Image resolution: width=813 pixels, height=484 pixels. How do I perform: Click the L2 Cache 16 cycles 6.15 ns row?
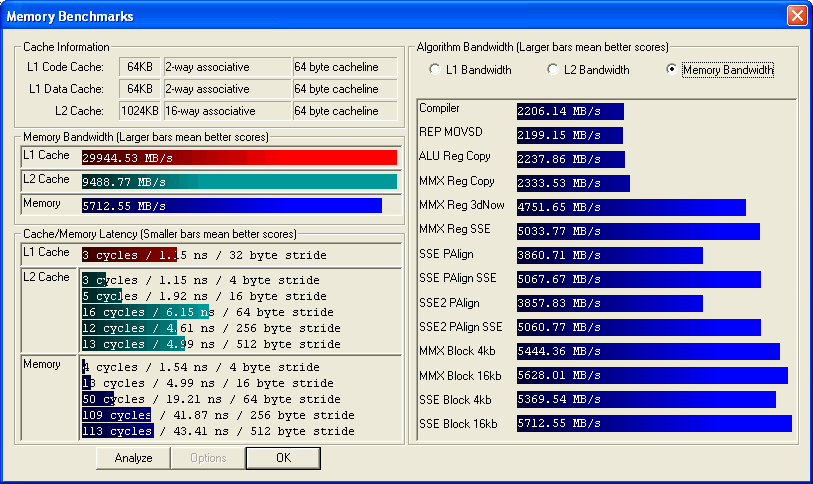coord(207,312)
